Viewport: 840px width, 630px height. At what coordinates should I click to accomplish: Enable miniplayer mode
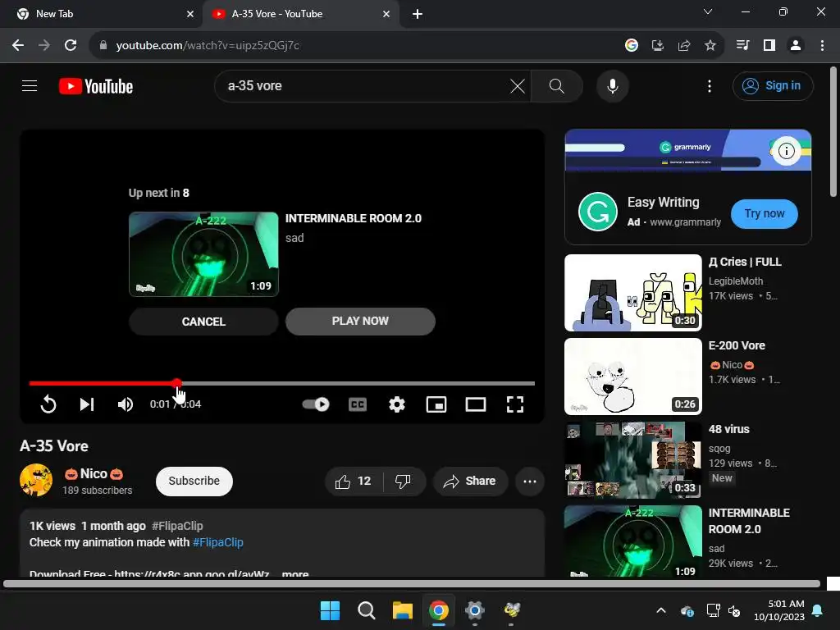(x=436, y=404)
